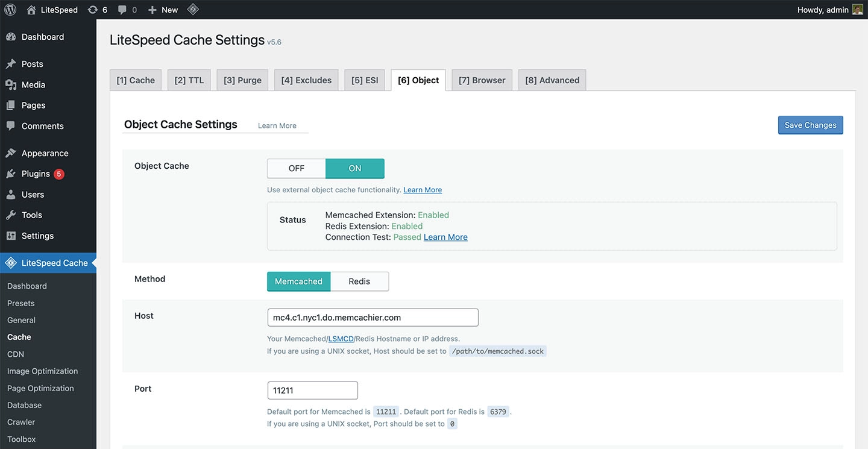This screenshot has height=449, width=868.
Task: Open Database submenu item
Action: (x=24, y=405)
